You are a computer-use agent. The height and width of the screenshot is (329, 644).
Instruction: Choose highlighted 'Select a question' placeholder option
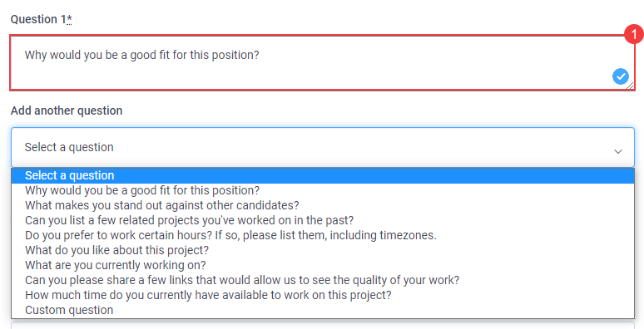(323, 175)
